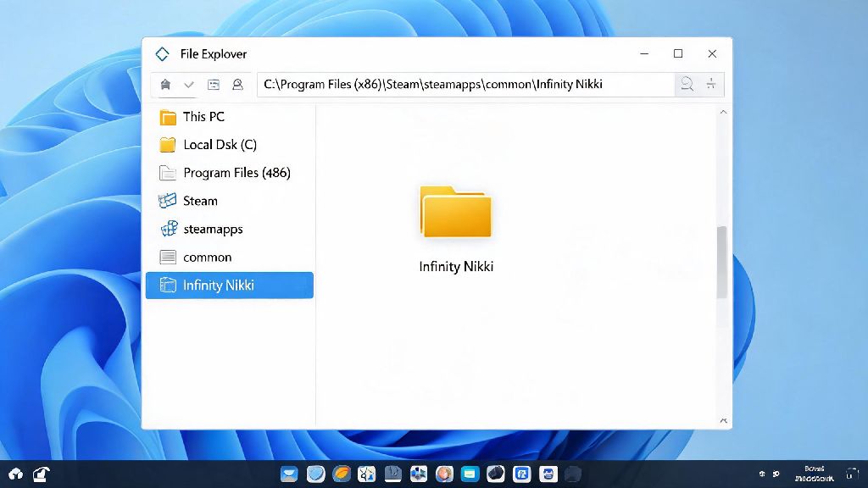Viewport: 868px width, 488px height.
Task: Minimize the File Explorer window
Action: [x=644, y=53]
